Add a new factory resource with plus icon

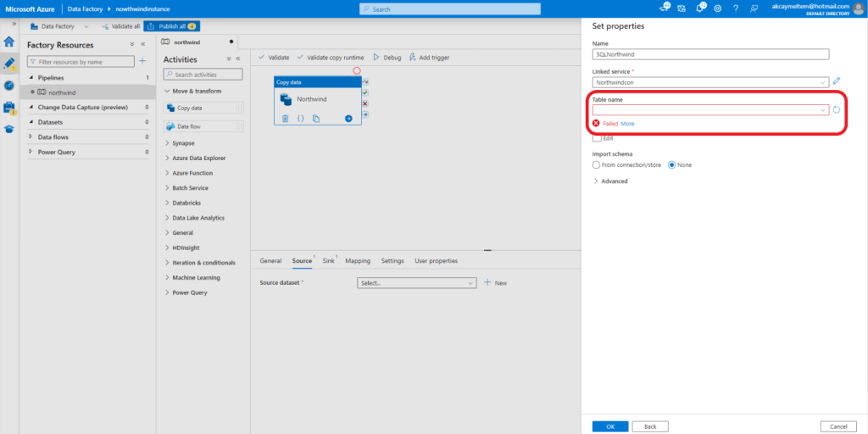[x=142, y=61]
